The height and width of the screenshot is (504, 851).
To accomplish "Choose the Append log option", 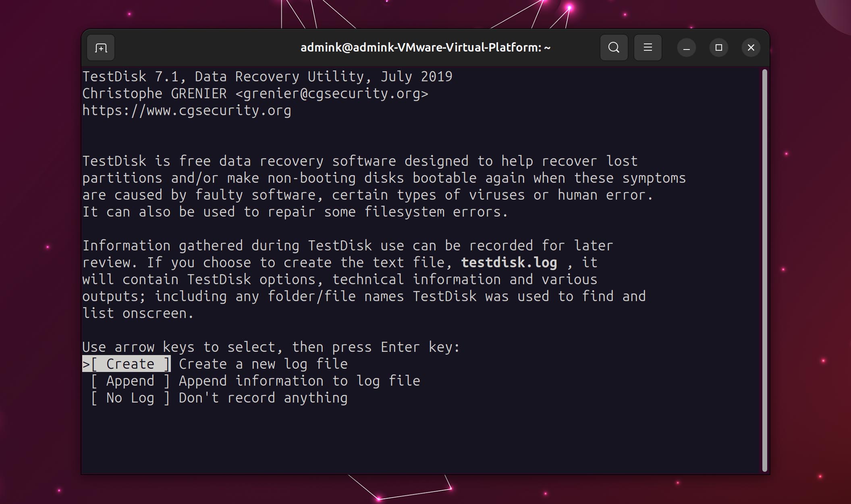I will pyautogui.click(x=130, y=381).
